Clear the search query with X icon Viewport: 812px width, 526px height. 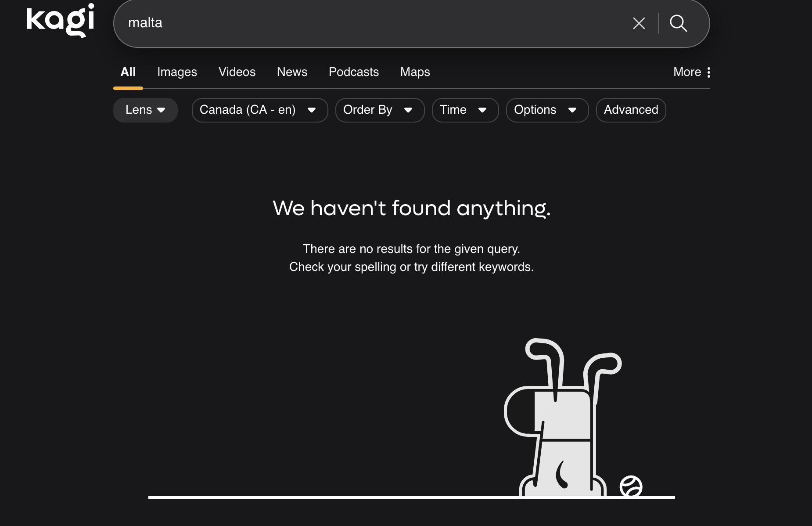pyautogui.click(x=639, y=23)
